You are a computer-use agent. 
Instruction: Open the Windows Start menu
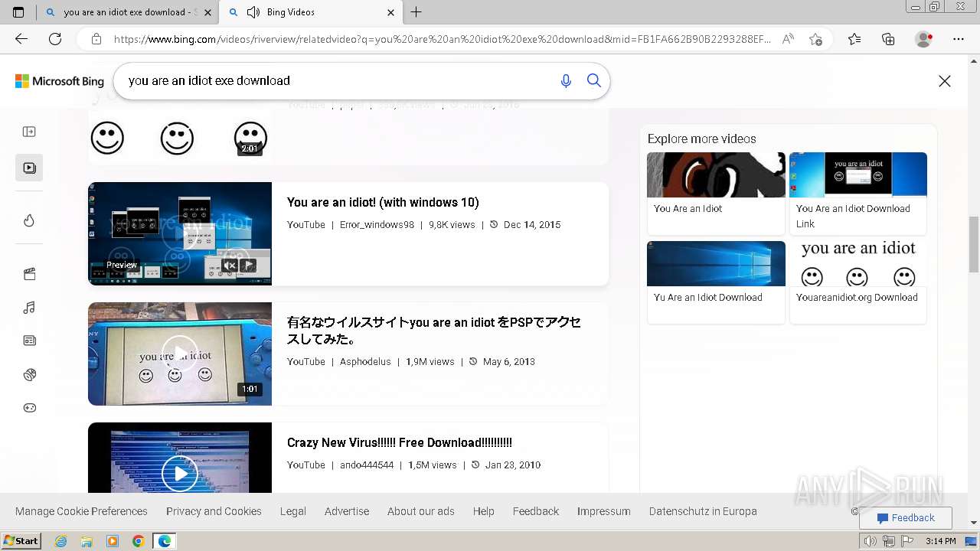(x=21, y=541)
